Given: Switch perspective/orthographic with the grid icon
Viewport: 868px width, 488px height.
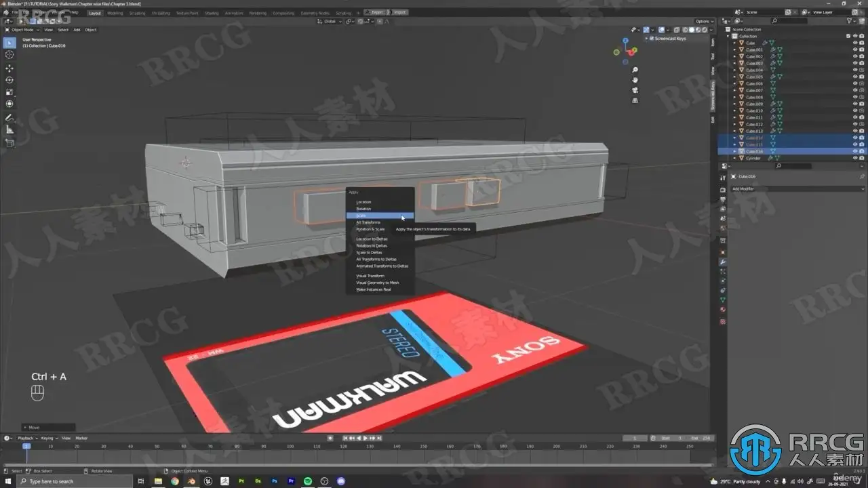Looking at the screenshot, I should tap(635, 100).
